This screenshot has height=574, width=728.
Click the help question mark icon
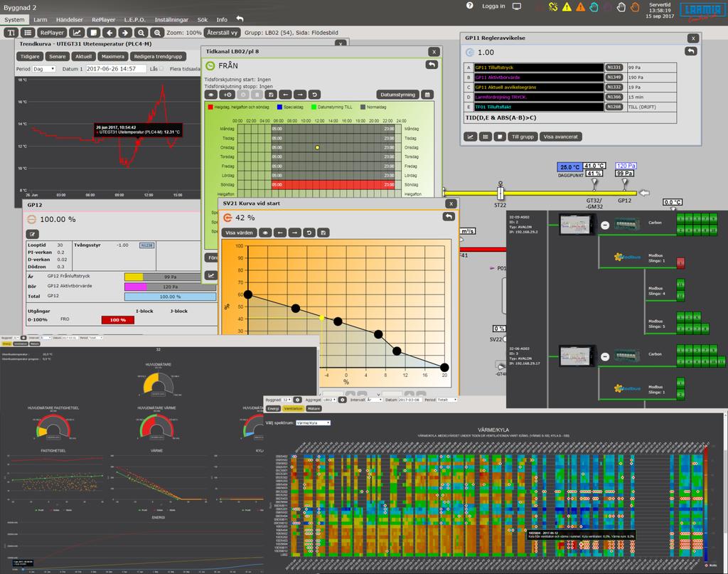click(x=470, y=6)
